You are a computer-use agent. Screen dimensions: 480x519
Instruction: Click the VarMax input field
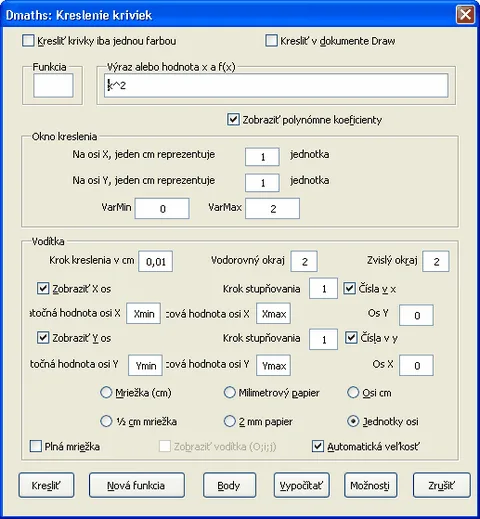273,209
